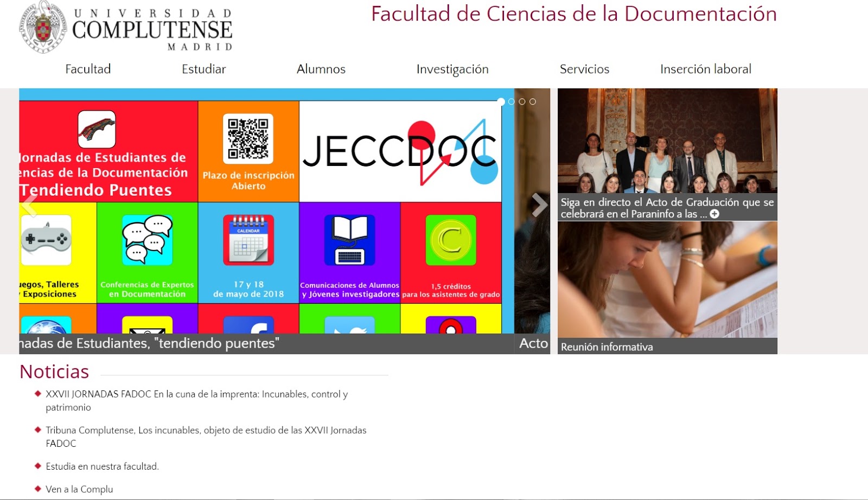Select the second carousel slide dot
This screenshot has height=500, width=868.
(512, 101)
